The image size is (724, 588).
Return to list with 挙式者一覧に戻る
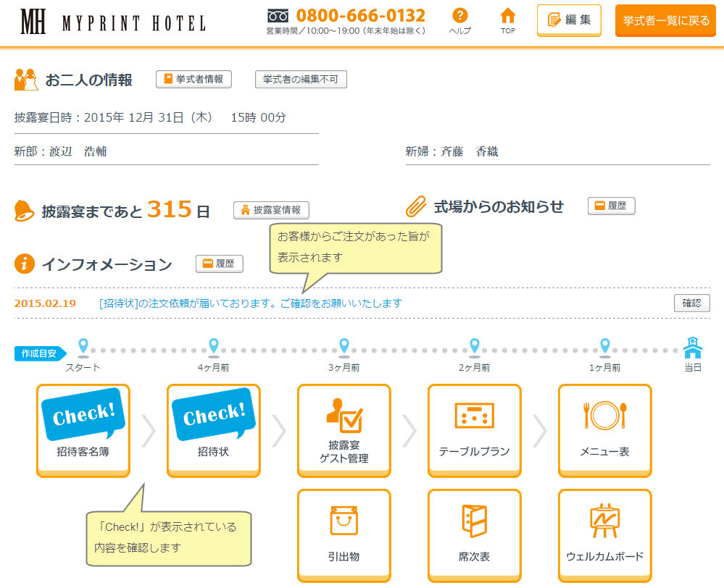tap(665, 20)
